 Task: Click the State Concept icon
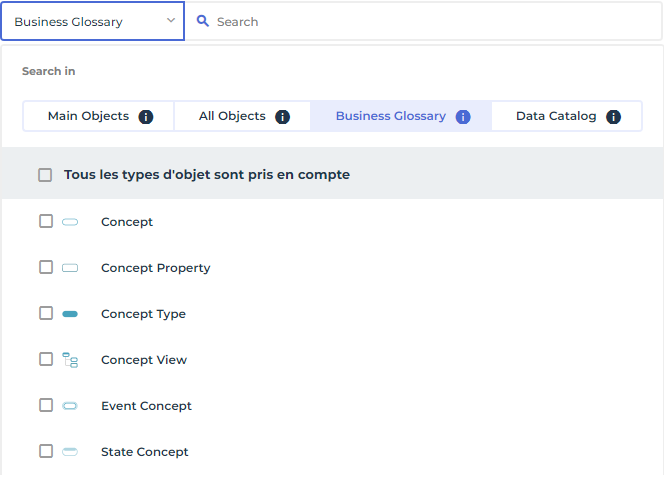(x=70, y=452)
